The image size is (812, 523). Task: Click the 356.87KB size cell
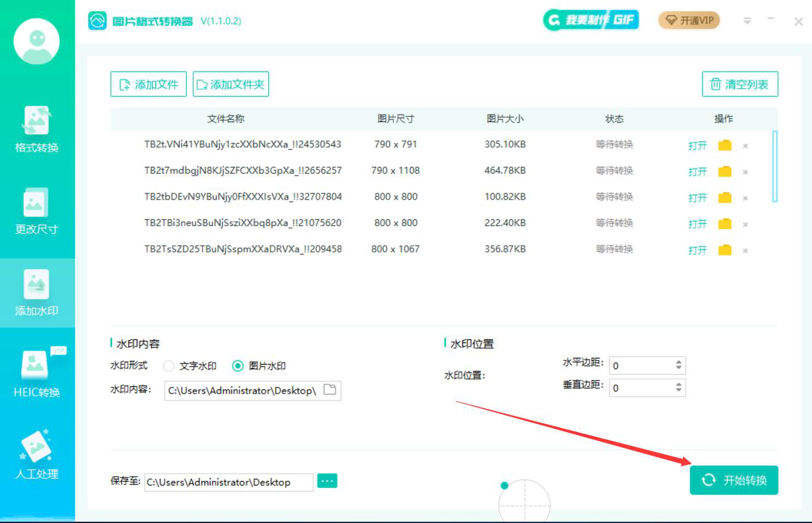click(x=505, y=249)
